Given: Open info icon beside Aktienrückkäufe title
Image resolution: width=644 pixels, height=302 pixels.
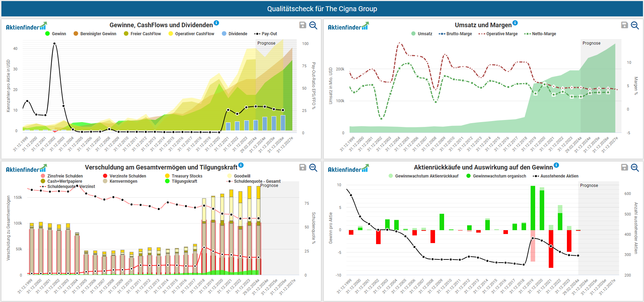Looking at the screenshot, I should (556, 165).
